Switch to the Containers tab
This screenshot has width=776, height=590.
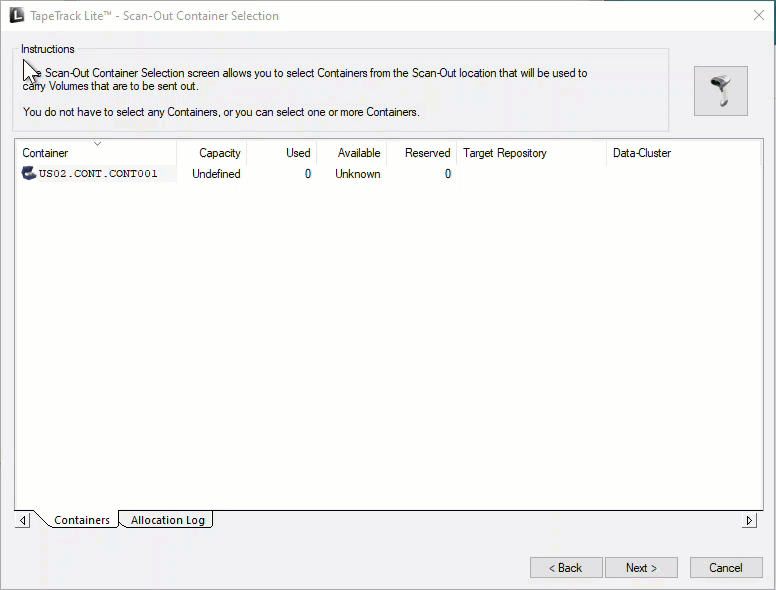point(82,520)
